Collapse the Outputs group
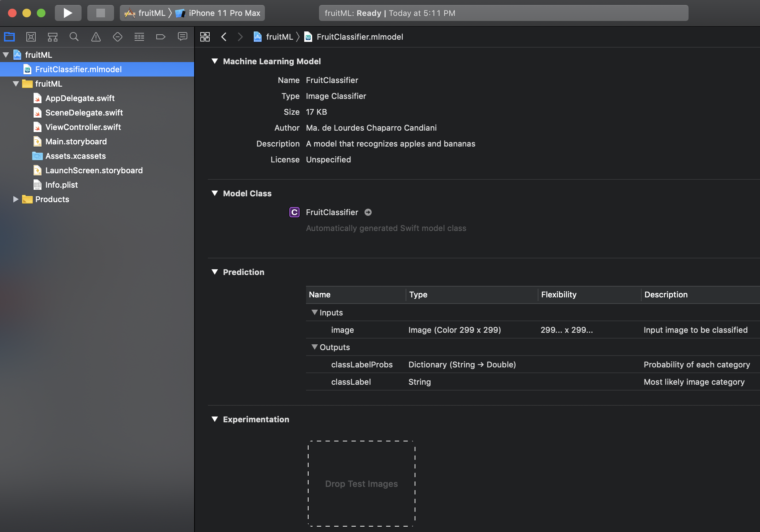The width and height of the screenshot is (760, 532). coord(315,347)
